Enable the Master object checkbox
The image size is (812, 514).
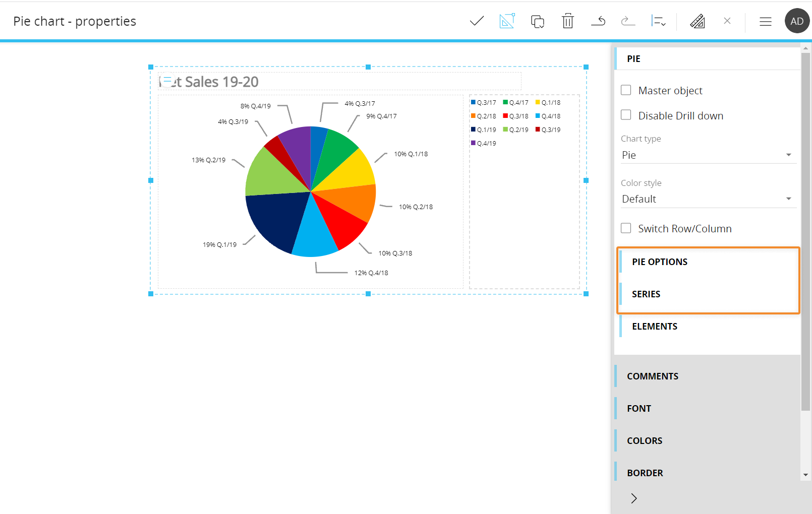(626, 90)
